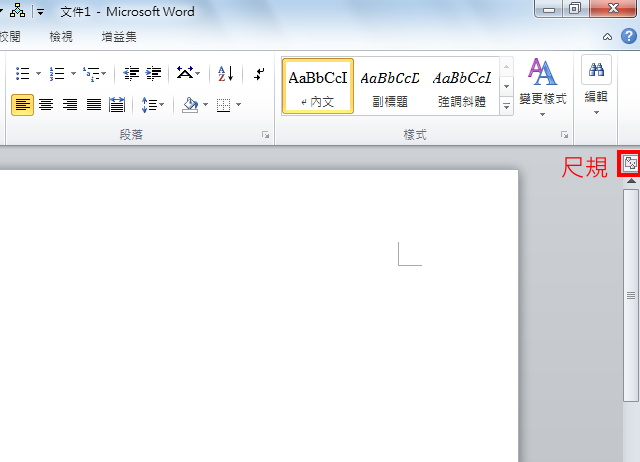Increase paragraph indent
This screenshot has width=640, height=462.
(154, 74)
